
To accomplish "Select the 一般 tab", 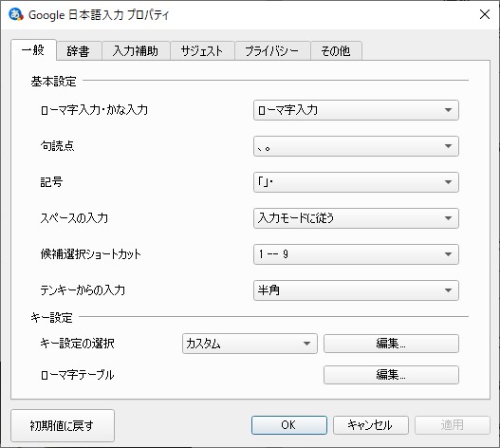I will [x=33, y=50].
